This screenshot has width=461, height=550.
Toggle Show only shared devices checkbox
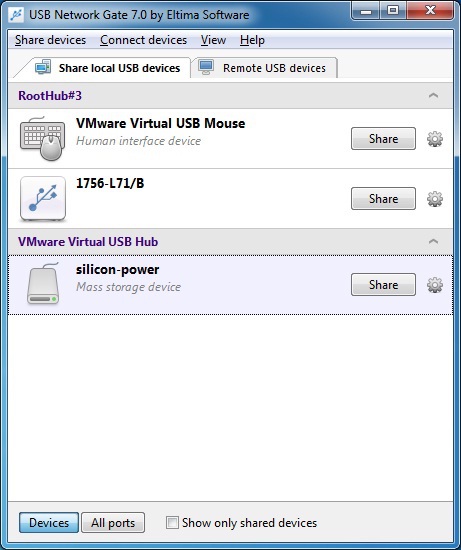(x=172, y=522)
